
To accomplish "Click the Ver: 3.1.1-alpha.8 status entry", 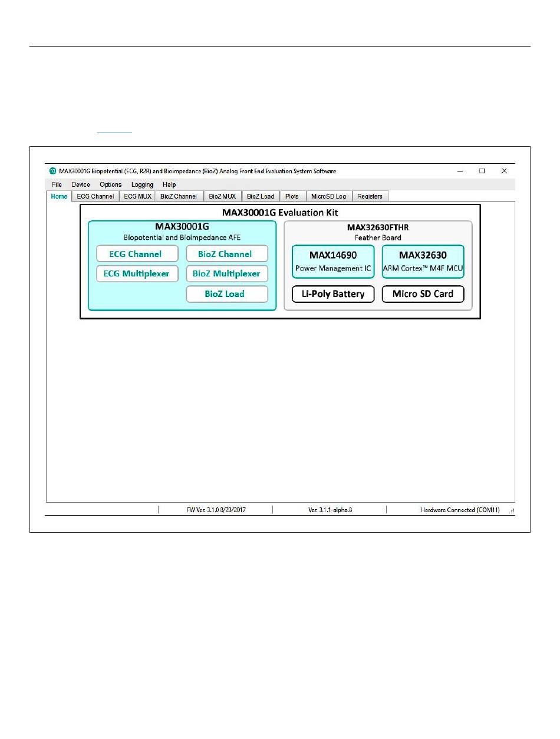I will pos(330,510).
